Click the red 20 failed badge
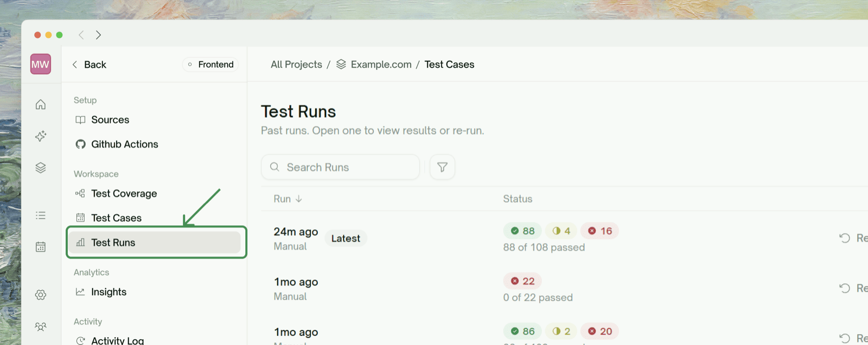868x345 pixels. [599, 331]
